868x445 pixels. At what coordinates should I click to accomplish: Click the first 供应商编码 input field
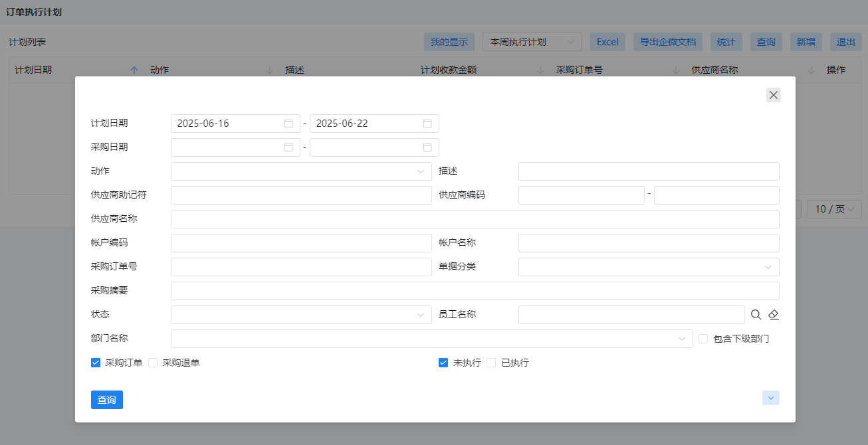(x=582, y=195)
